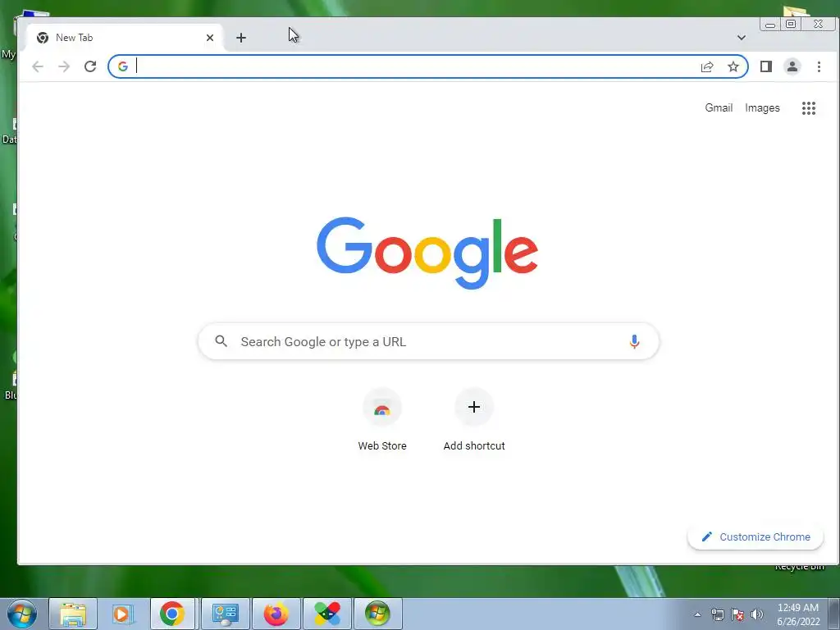
Task: Open the Google apps grid
Action: click(808, 108)
